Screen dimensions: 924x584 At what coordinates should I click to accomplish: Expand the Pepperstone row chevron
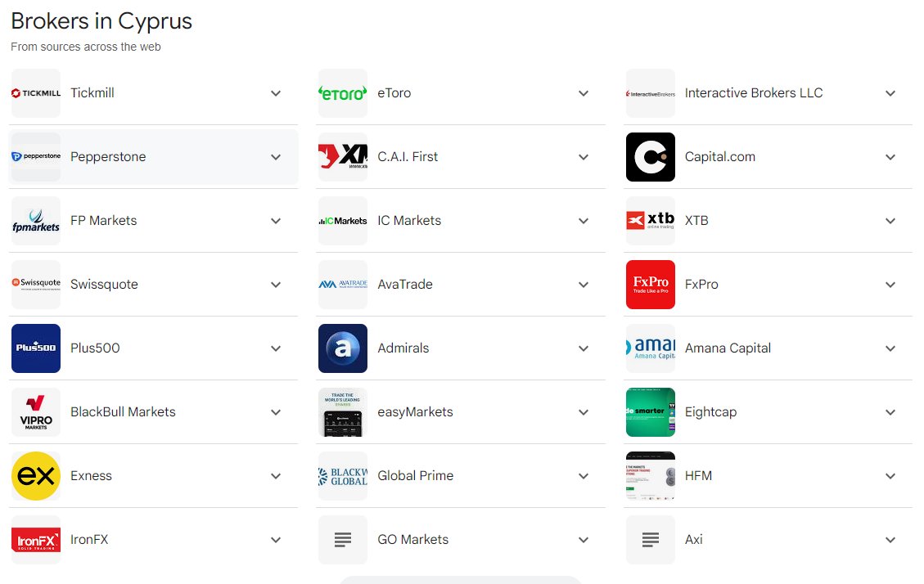pyautogui.click(x=276, y=157)
